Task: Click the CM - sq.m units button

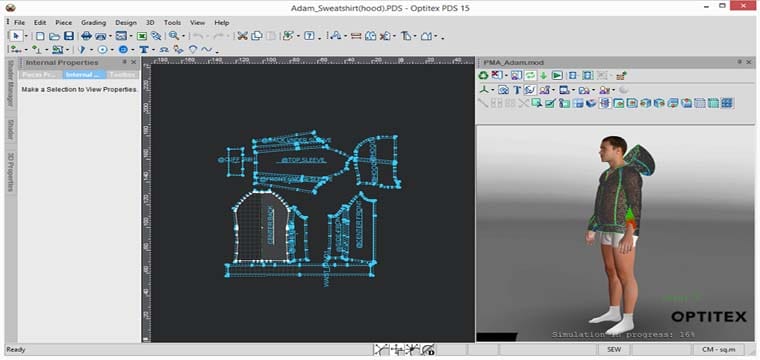Action: pos(718,349)
